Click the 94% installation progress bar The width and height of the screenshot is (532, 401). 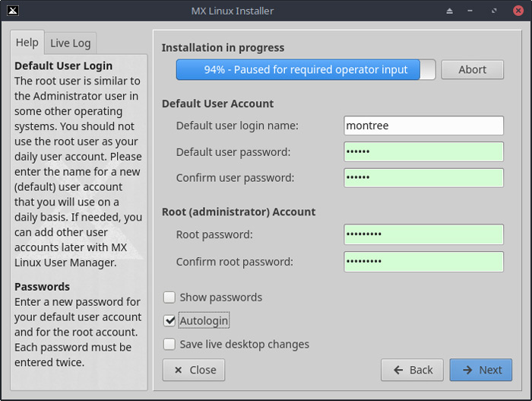point(306,70)
